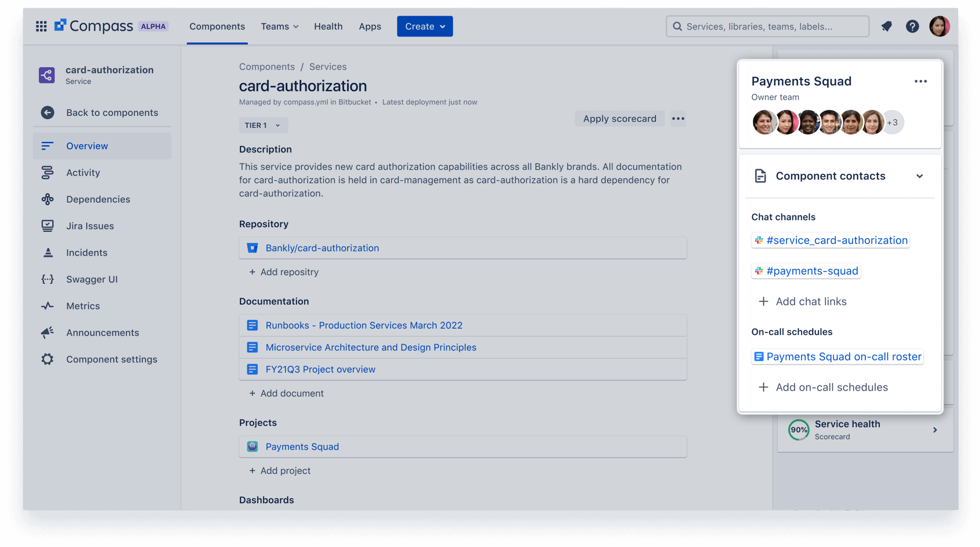Open the Payments Squad team title
The image size is (980, 547).
click(x=801, y=82)
